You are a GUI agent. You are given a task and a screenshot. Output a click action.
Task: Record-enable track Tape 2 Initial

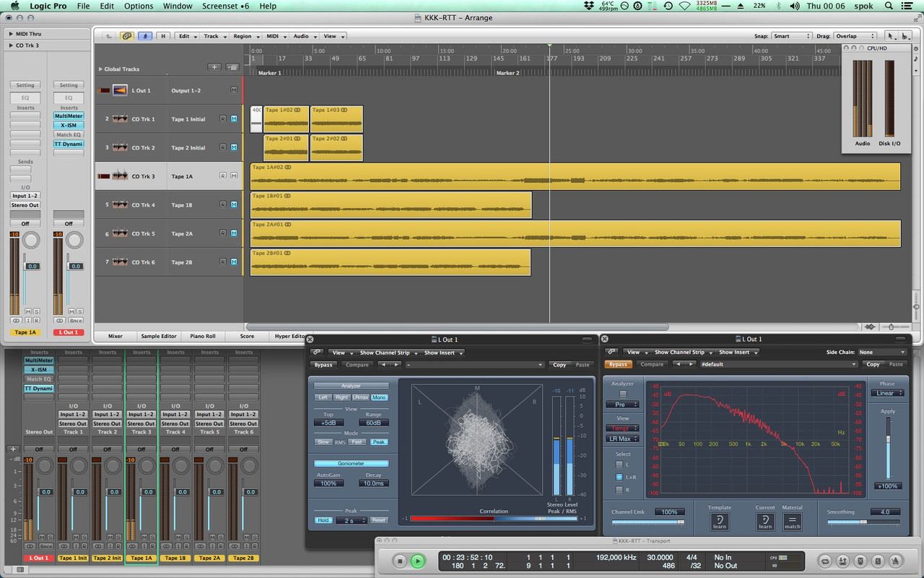pos(223,147)
